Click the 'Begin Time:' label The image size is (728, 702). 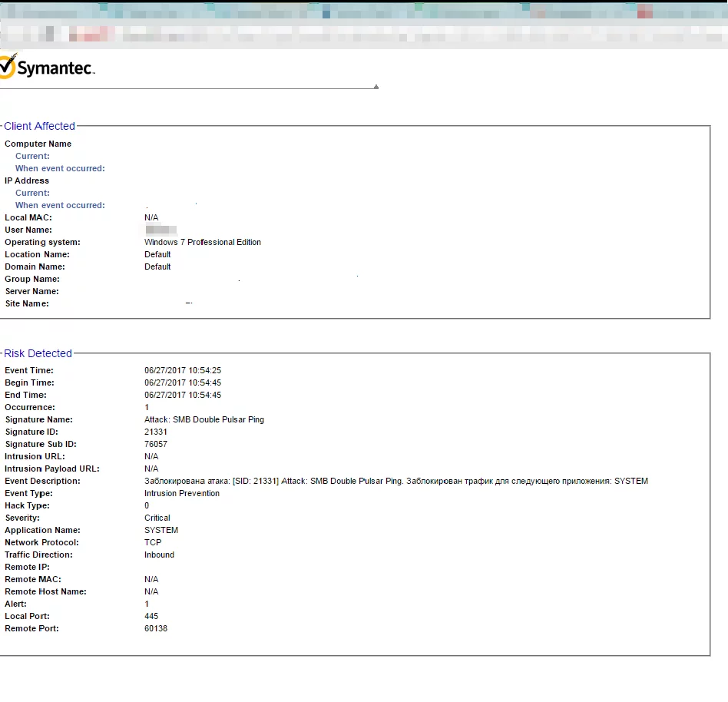click(30, 382)
